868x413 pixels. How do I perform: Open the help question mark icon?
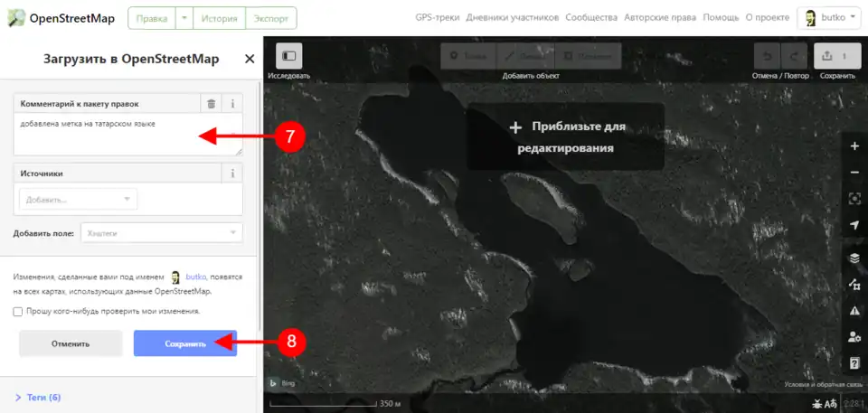coord(854,363)
